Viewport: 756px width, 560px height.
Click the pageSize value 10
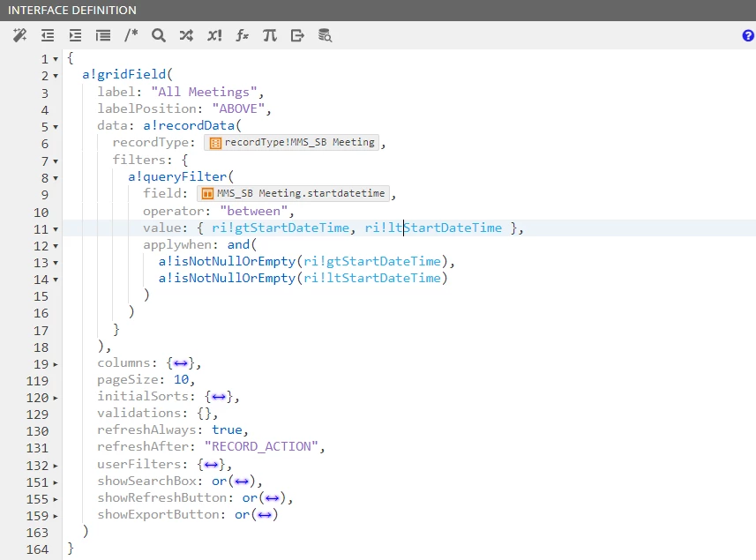click(182, 380)
